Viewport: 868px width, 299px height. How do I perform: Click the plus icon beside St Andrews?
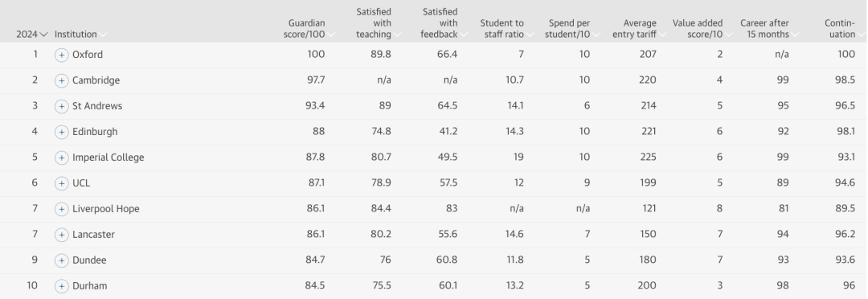point(61,106)
